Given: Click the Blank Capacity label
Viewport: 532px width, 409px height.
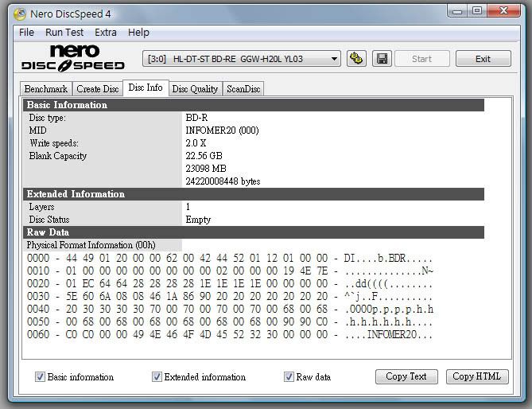Looking at the screenshot, I should coord(58,156).
